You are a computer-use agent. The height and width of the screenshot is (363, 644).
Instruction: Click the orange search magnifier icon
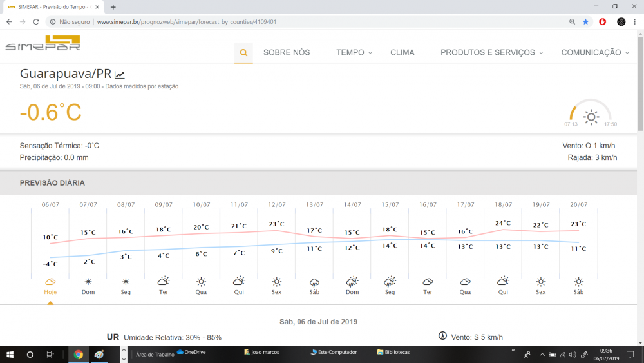tap(243, 53)
